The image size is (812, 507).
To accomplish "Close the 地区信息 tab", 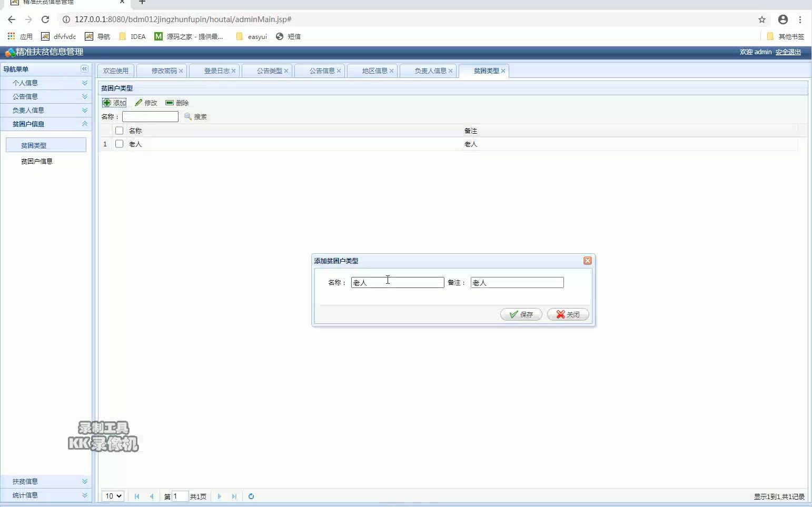I will (391, 71).
